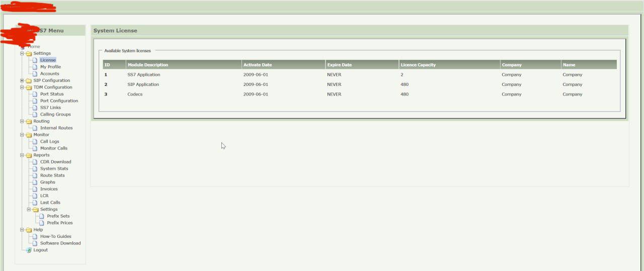Image resolution: width=644 pixels, height=271 pixels.
Task: Click the Company column header
Action: point(530,65)
